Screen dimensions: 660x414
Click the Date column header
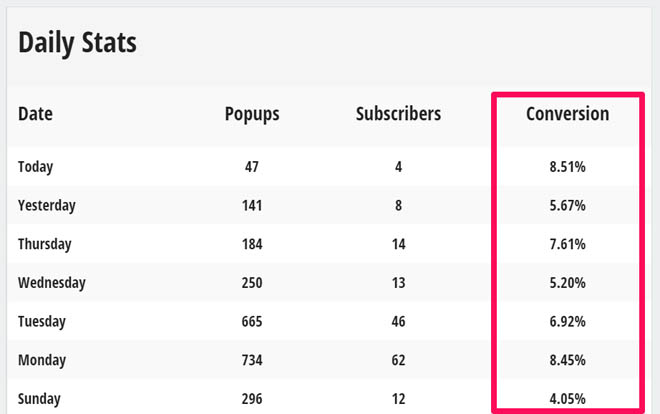(35, 114)
